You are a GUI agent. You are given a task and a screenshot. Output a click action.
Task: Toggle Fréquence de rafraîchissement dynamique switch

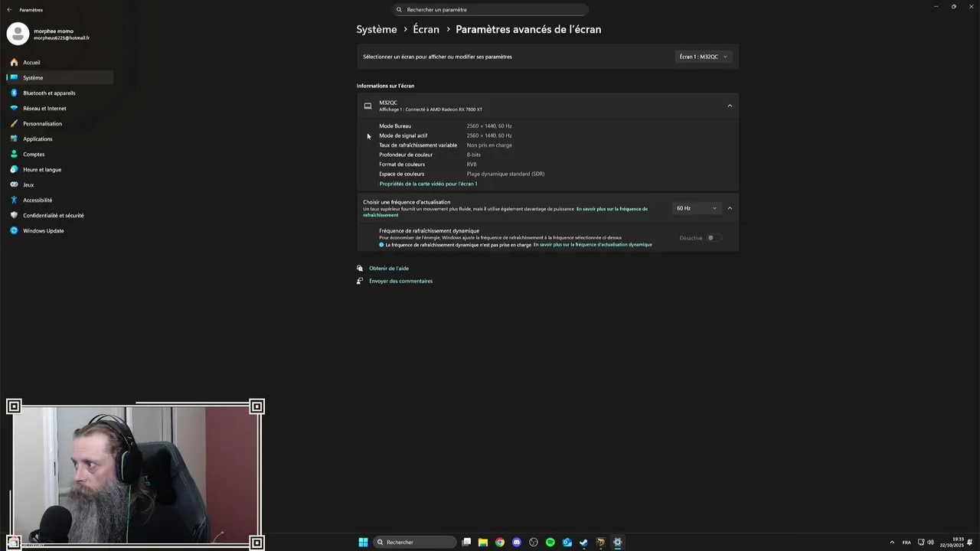click(714, 238)
